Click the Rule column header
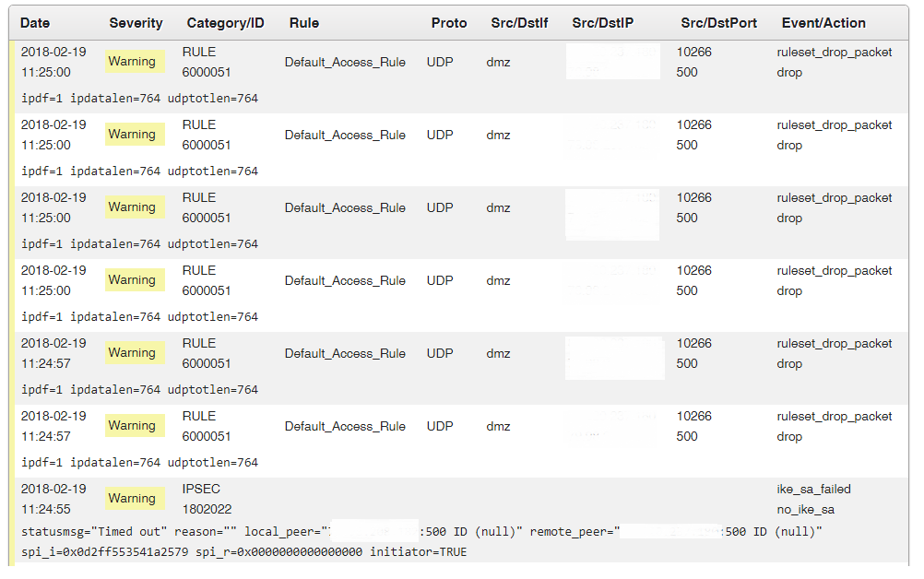Image resolution: width=924 pixels, height=579 pixels. tap(304, 23)
